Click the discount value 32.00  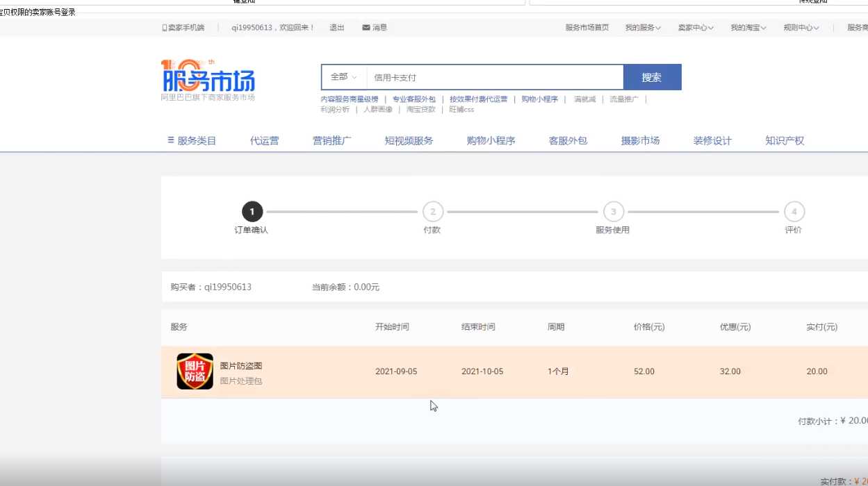tap(730, 371)
